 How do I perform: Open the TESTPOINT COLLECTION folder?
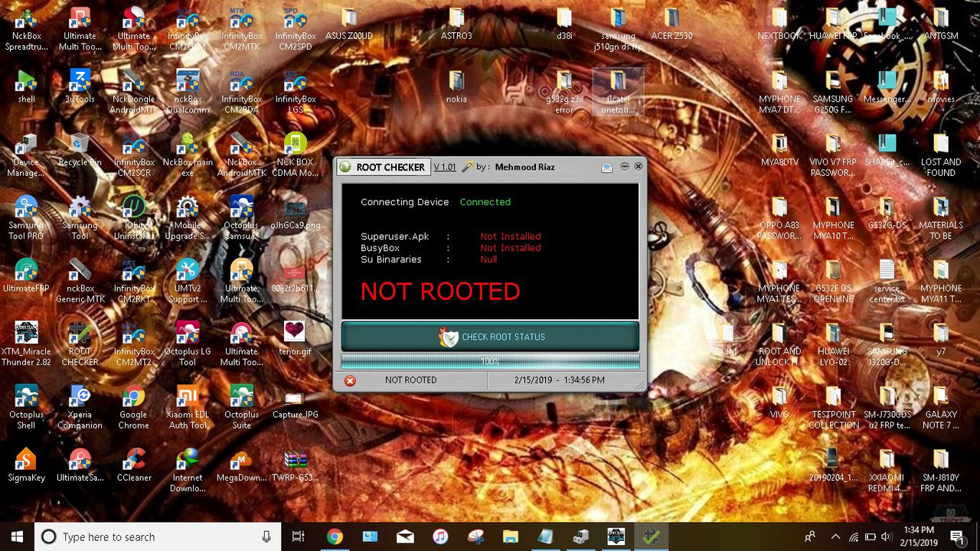(833, 408)
